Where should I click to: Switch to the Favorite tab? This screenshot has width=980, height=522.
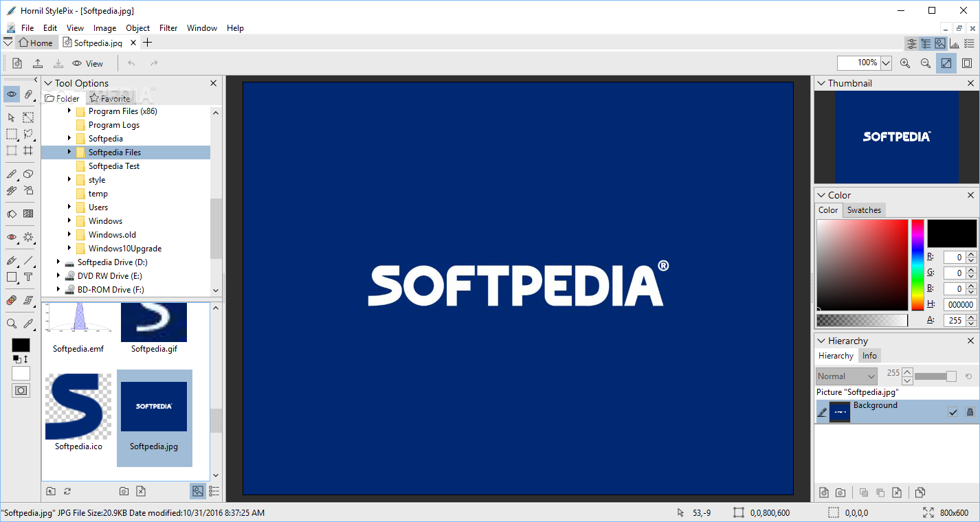110,98
